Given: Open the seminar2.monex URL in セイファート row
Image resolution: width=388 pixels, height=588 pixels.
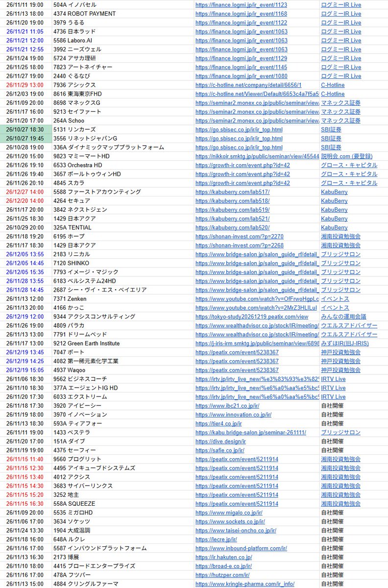Looking at the screenshot, I should coord(257,112).
